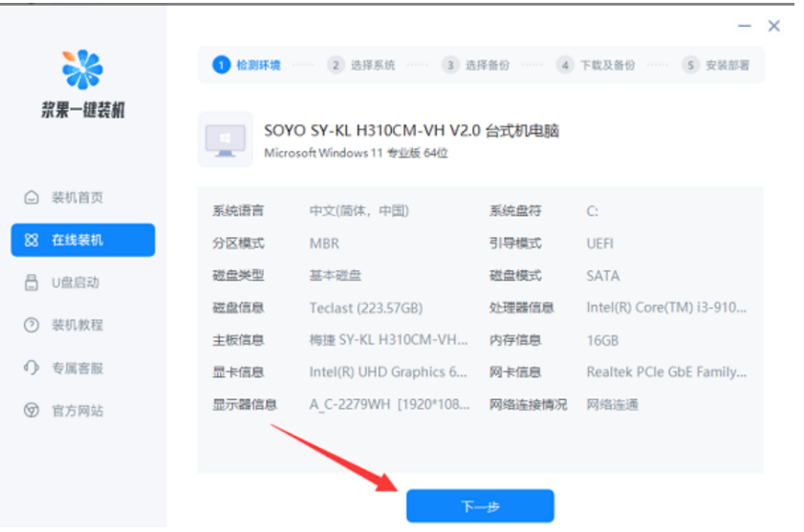The height and width of the screenshot is (532, 804).
Task: Click the 浆果一键装机 flower logo
Action: coord(82,70)
